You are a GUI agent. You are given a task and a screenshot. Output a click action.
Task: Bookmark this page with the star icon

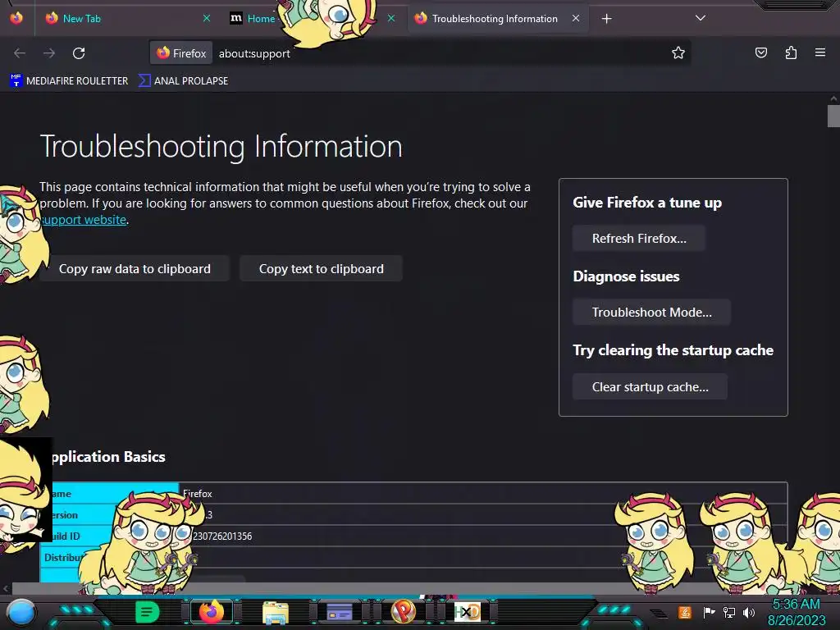tap(678, 52)
